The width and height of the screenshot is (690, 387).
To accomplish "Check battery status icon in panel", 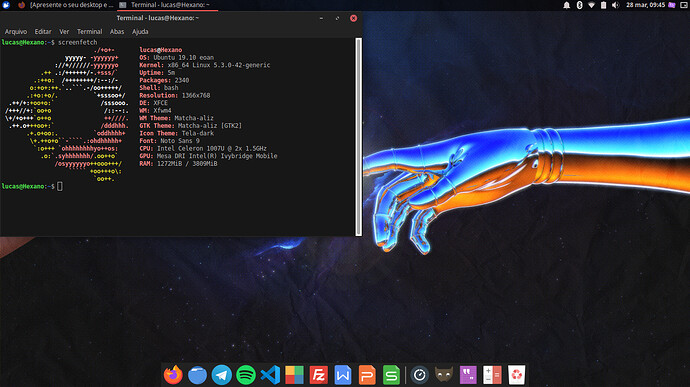I will click(x=604, y=5).
